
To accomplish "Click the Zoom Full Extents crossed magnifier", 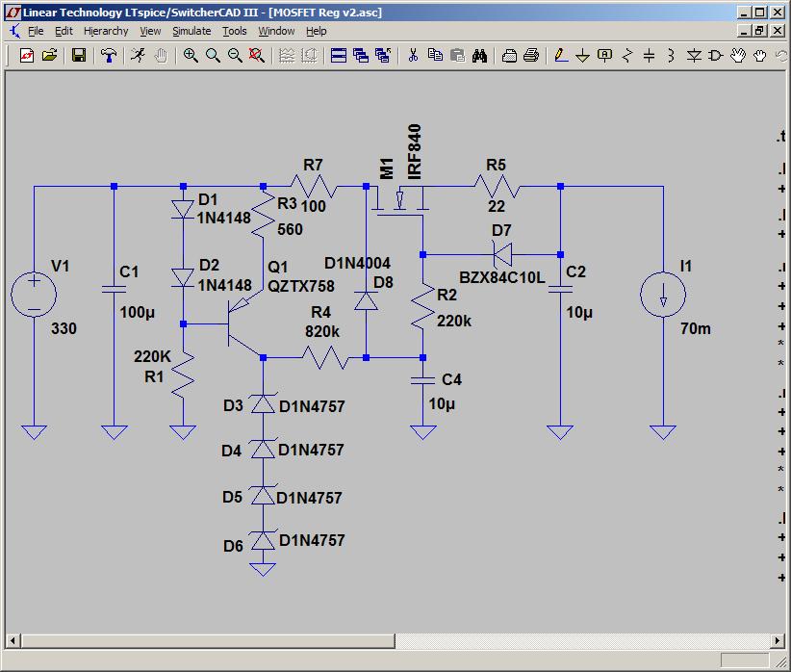I will click(257, 55).
